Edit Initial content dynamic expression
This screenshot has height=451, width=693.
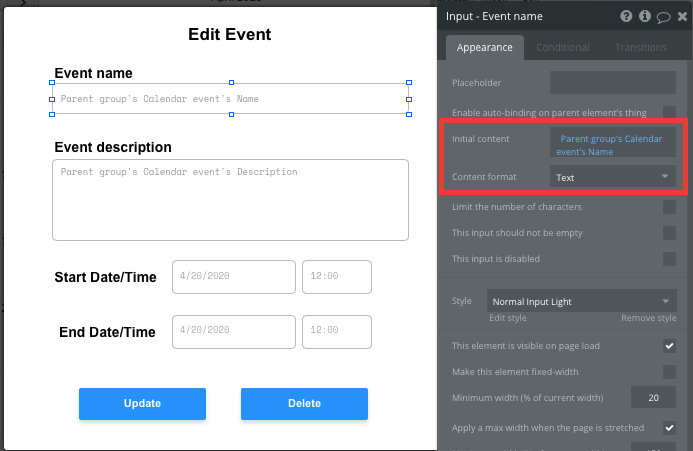coord(613,142)
